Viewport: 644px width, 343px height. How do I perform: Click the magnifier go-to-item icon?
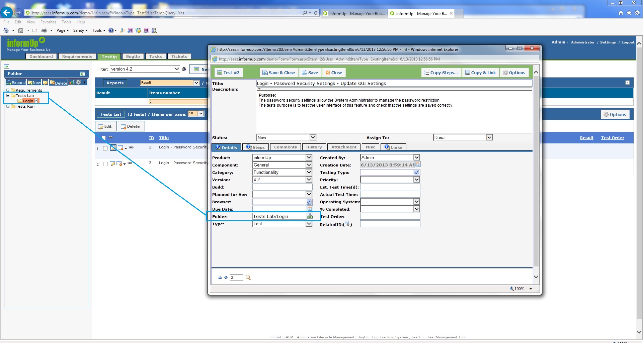click(x=248, y=277)
